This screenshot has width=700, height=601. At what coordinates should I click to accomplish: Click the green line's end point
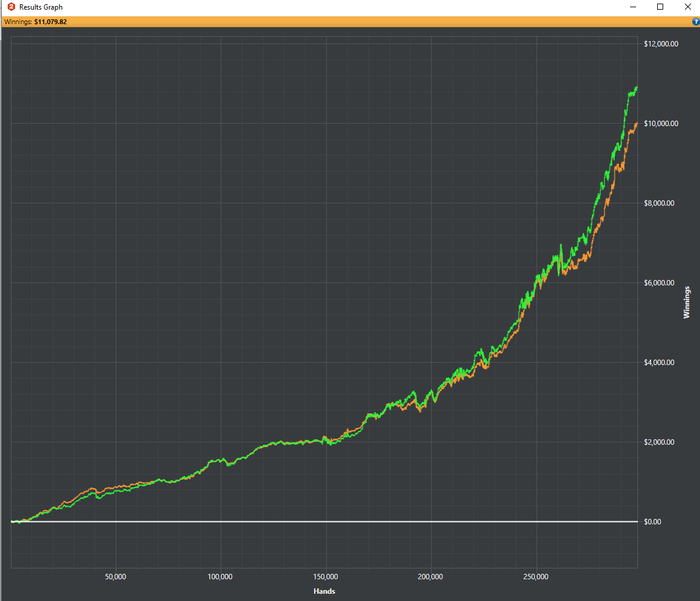click(637, 87)
